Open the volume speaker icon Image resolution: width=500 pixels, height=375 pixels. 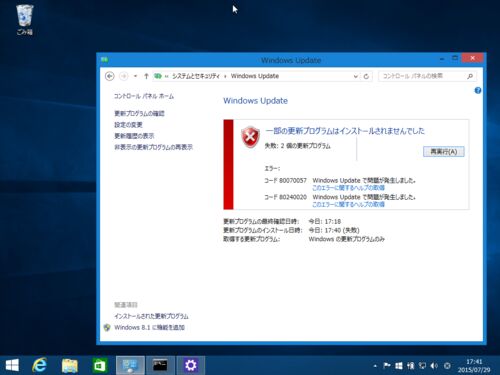click(x=434, y=366)
